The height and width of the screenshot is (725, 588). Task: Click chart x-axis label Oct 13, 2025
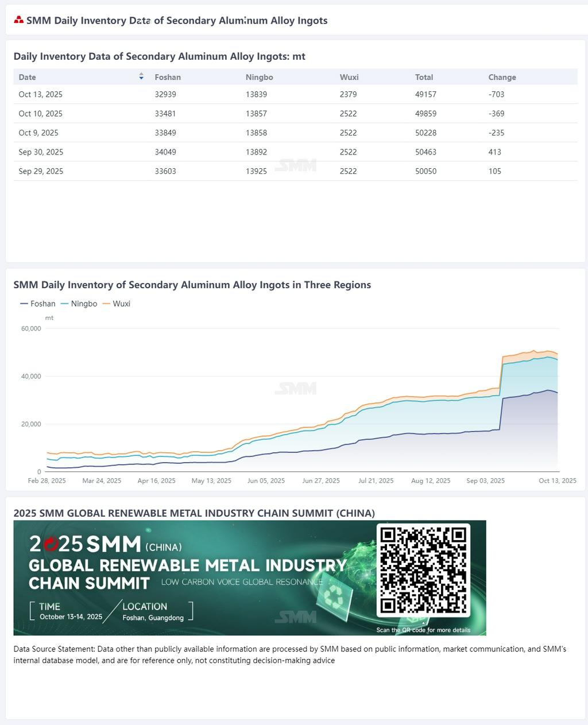click(x=558, y=480)
